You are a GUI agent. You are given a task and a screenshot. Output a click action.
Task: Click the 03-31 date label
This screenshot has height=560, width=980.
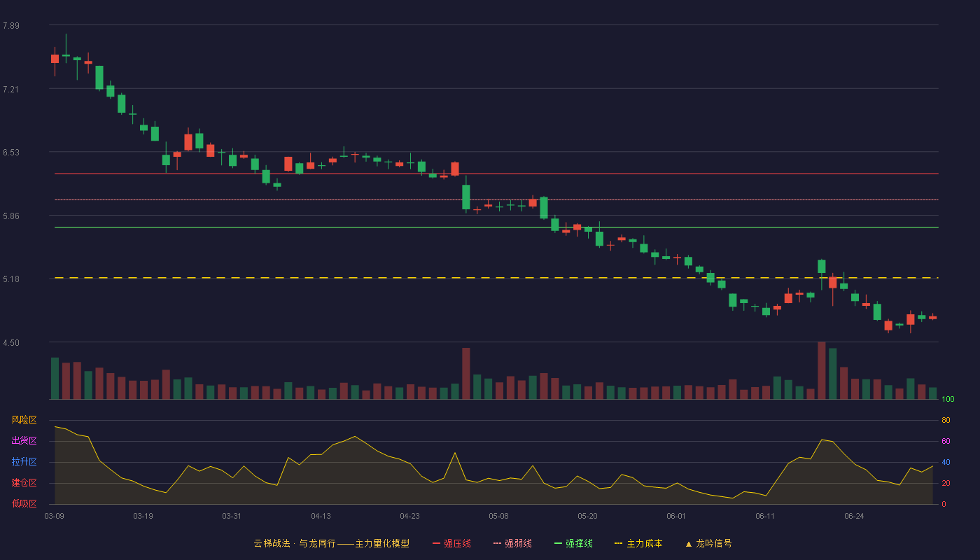point(232,516)
